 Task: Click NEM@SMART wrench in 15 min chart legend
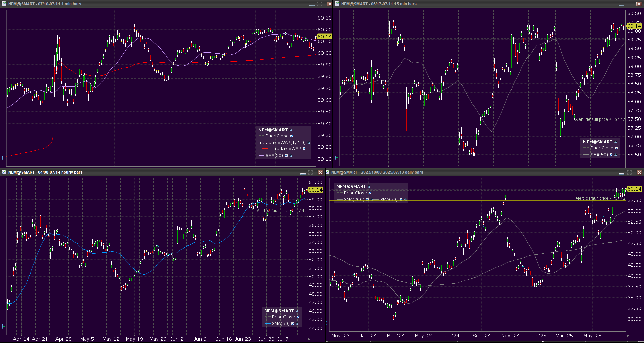(616, 142)
